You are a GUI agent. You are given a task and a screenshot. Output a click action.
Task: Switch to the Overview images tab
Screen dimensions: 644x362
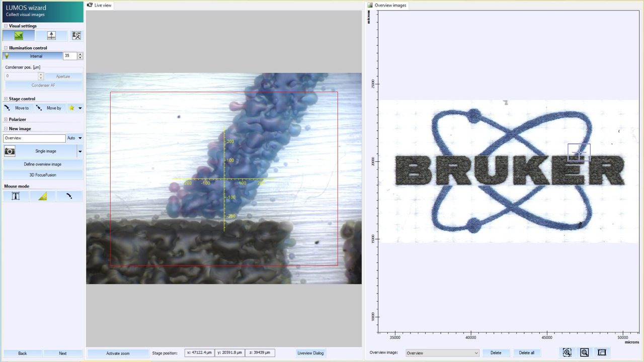(387, 5)
